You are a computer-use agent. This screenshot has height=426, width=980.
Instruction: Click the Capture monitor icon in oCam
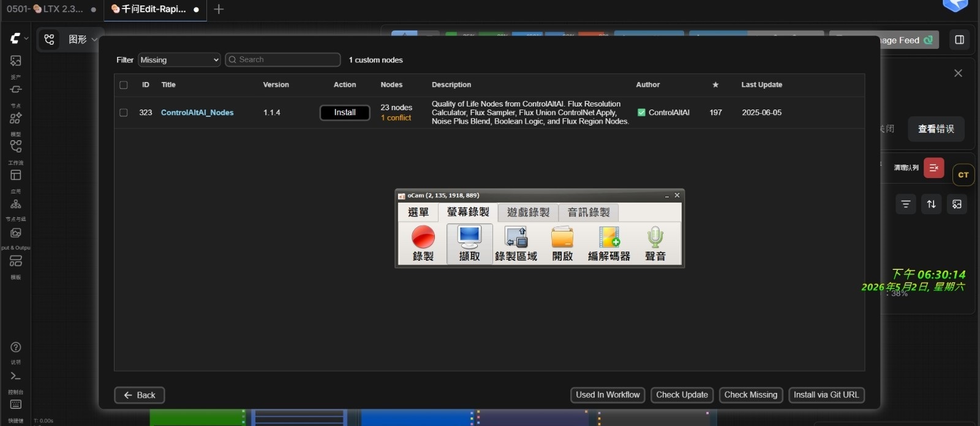pos(470,243)
